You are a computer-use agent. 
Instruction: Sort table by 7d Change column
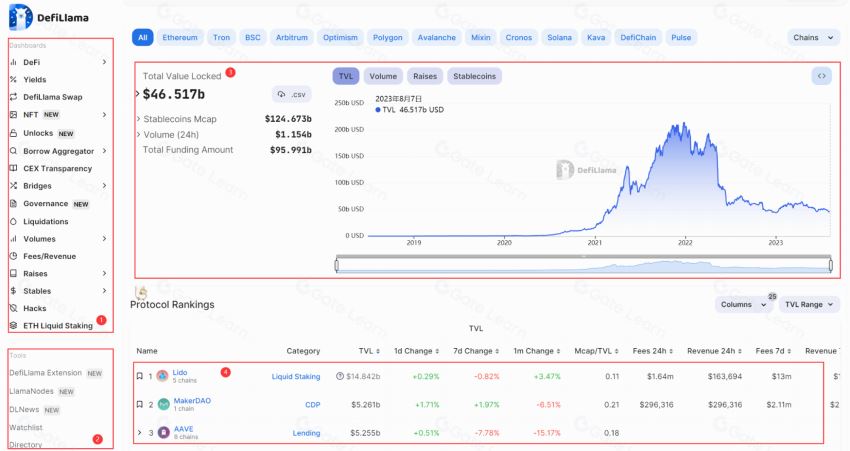[x=476, y=351]
